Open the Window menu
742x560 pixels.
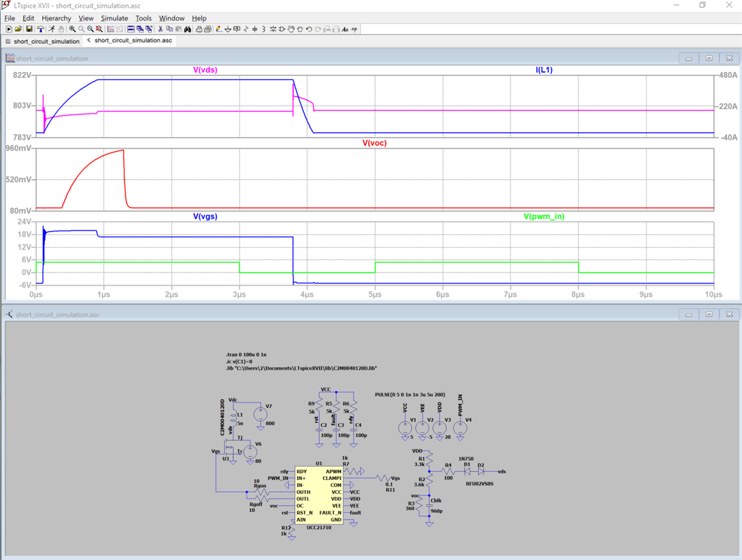[x=171, y=18]
